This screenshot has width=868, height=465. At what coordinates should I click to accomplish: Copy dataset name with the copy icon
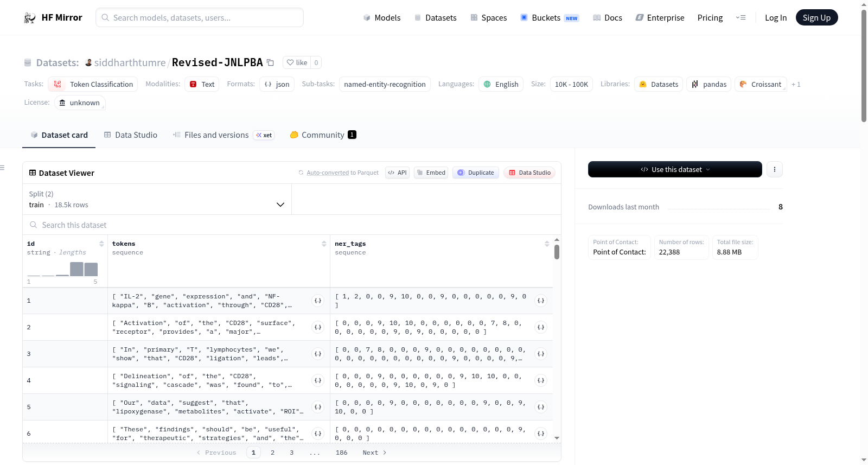pos(270,62)
